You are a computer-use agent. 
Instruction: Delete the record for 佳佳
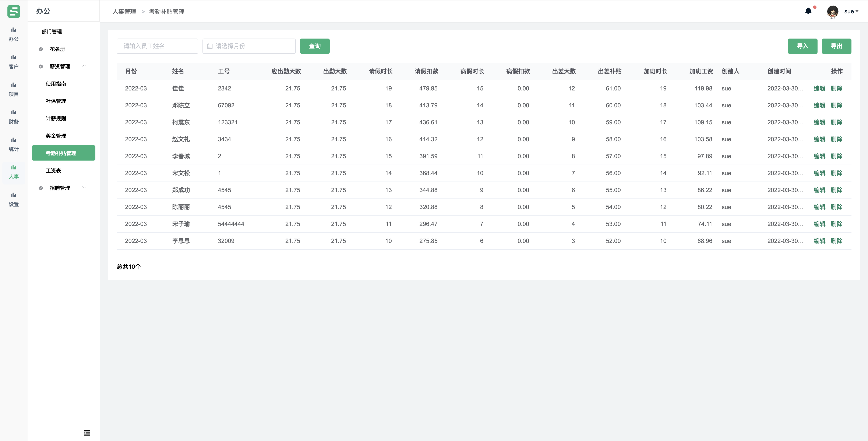836,89
